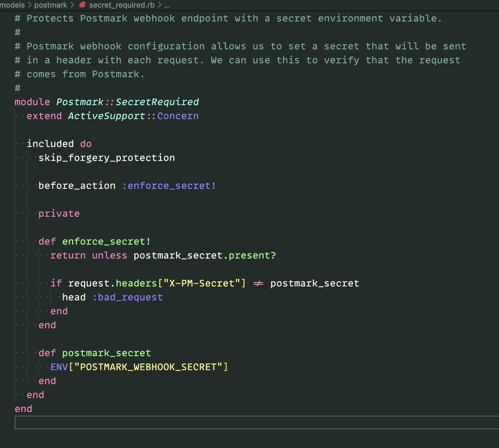Click the 'private' keyword
The image size is (499, 448).
pyautogui.click(x=59, y=214)
